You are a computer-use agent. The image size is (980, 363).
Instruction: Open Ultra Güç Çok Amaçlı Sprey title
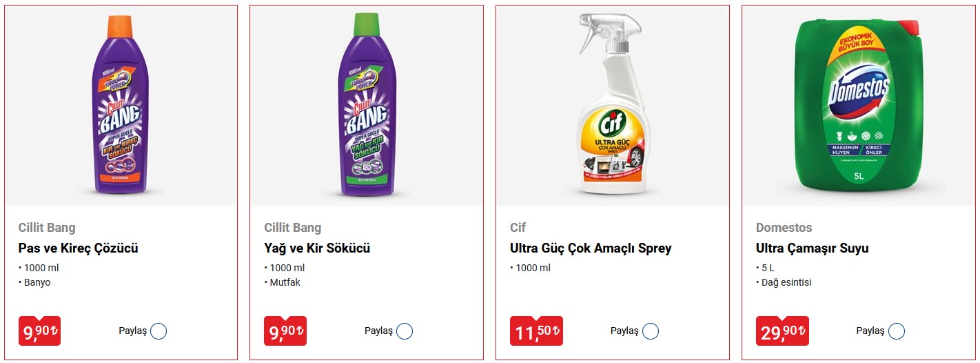tap(591, 248)
